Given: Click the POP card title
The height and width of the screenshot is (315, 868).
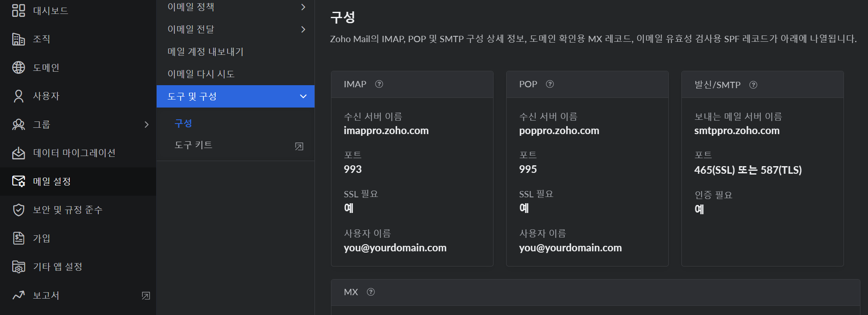Looking at the screenshot, I should pos(528,84).
